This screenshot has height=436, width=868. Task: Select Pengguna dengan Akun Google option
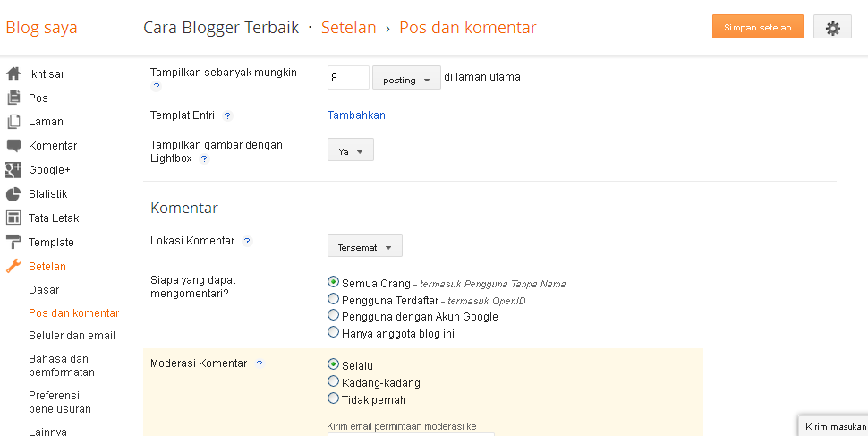coord(333,315)
